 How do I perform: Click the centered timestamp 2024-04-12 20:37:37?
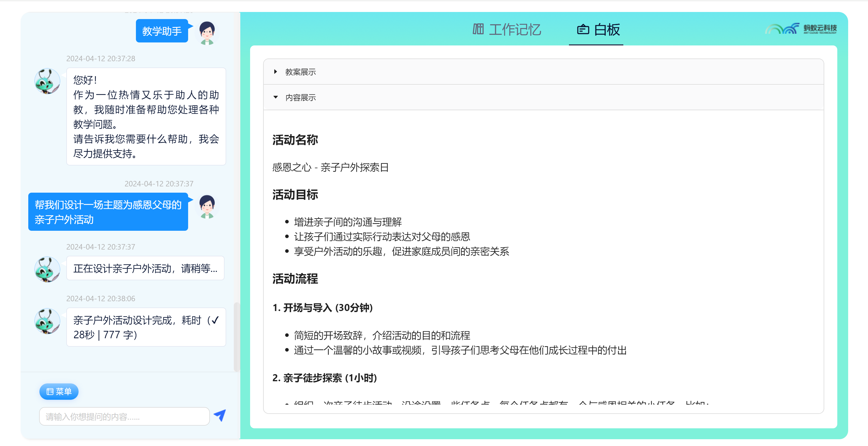click(159, 183)
